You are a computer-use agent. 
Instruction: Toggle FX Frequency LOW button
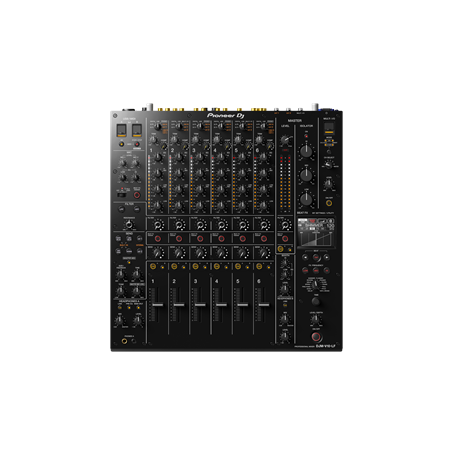tap(305, 270)
